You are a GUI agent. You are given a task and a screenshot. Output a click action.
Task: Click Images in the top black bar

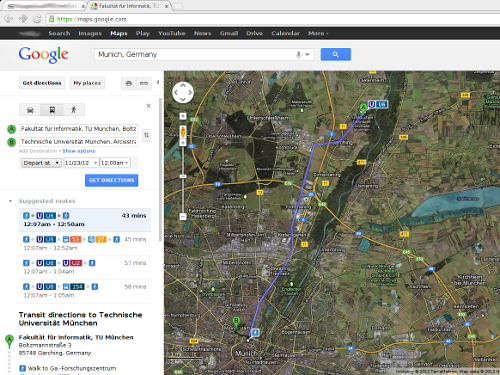coord(90,33)
